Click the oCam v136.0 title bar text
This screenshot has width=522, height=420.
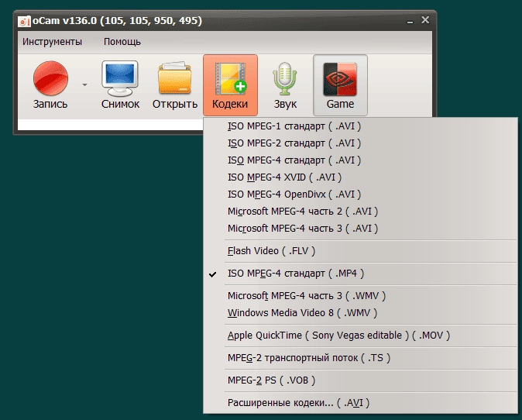117,21
